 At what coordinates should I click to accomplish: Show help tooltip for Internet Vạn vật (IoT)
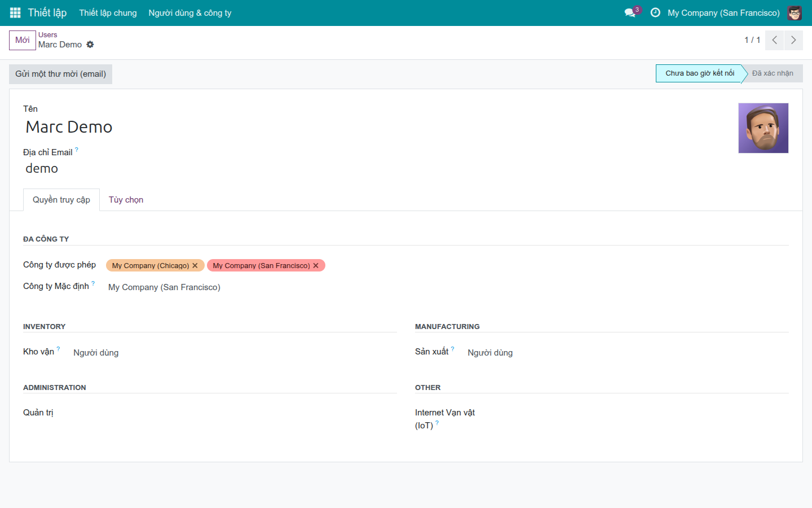pos(437,423)
